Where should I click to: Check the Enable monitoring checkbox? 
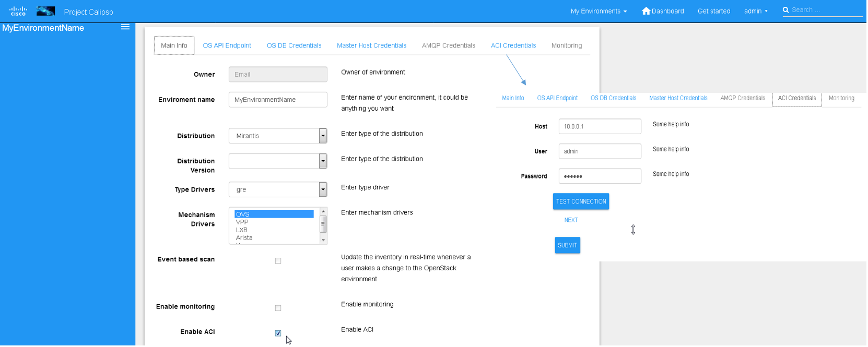(x=278, y=308)
